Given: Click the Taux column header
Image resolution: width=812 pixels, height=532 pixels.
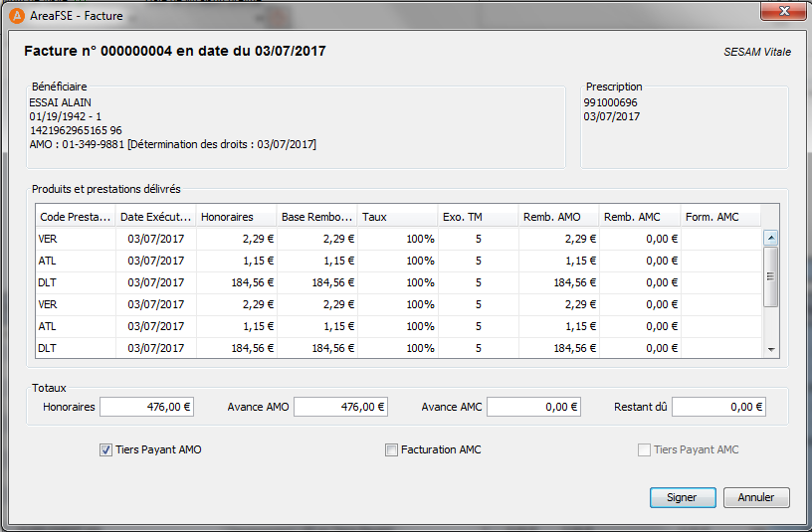Looking at the screenshot, I should tap(398, 217).
